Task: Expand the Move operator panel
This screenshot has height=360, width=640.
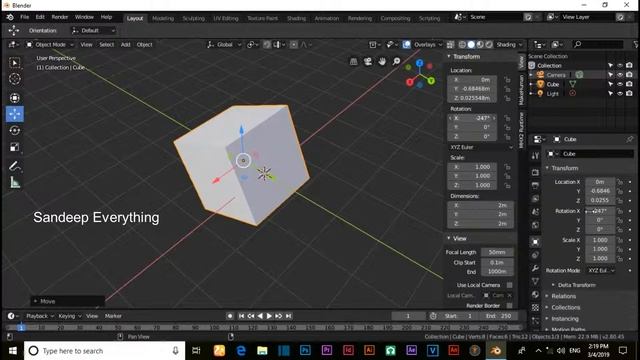Action: pos(67,301)
